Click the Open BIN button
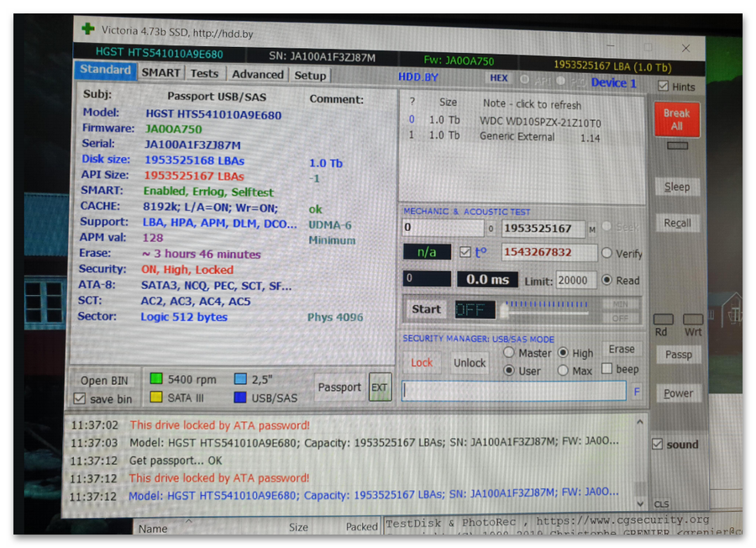Screen dimensions: 756x548 (104, 381)
